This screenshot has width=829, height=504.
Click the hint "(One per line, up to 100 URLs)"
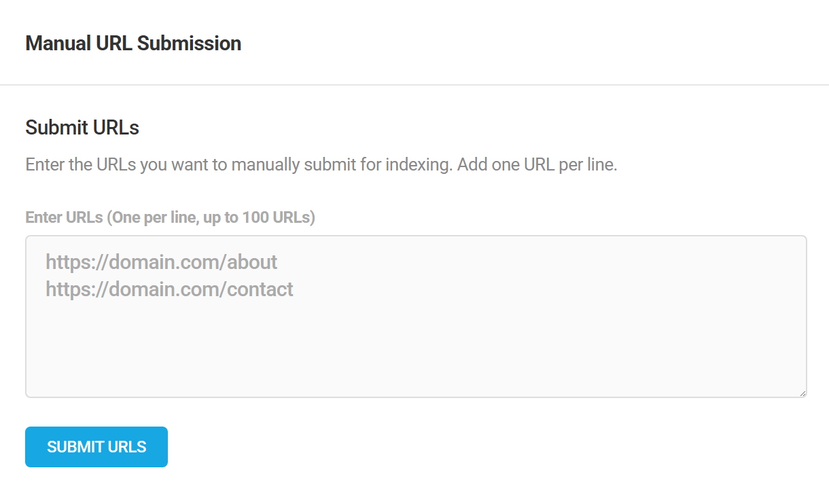(x=211, y=218)
